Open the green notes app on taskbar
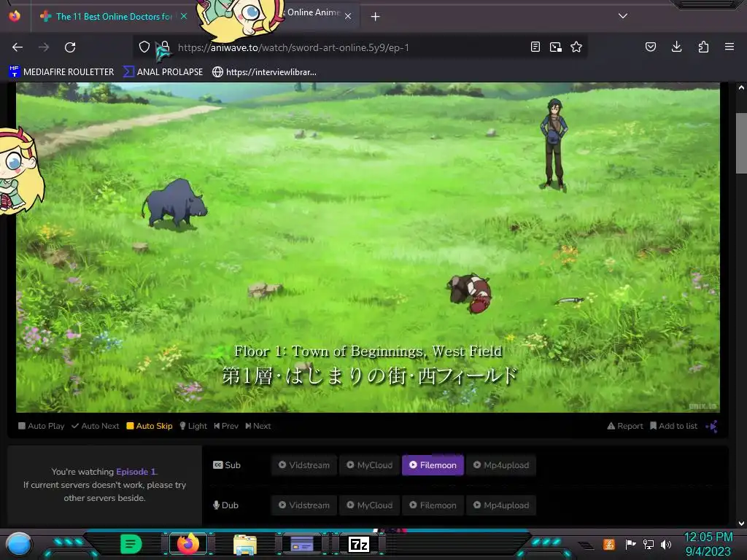 point(131,544)
